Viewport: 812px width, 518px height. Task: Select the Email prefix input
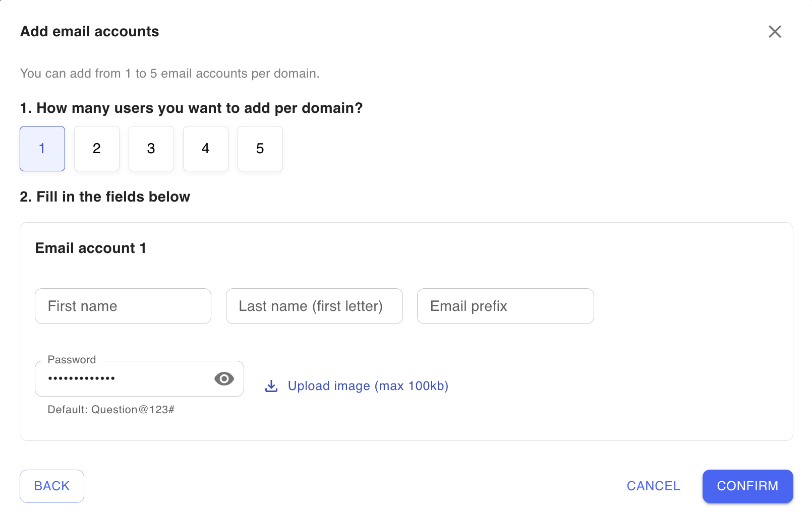[x=505, y=306]
